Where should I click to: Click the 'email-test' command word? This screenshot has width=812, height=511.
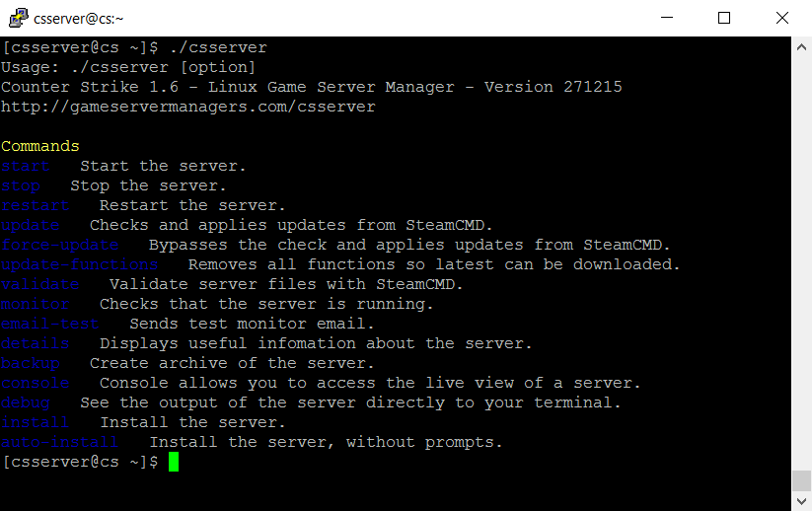pyautogui.click(x=49, y=324)
